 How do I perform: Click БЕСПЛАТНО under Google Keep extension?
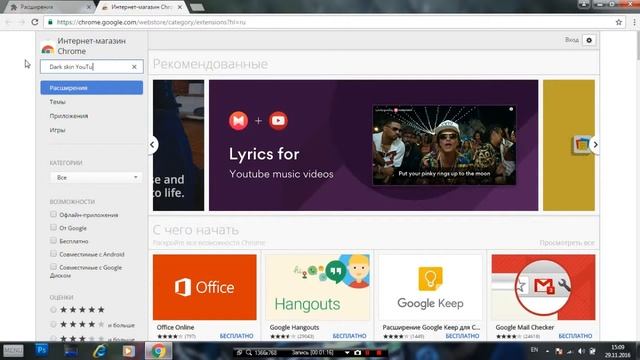tap(462, 336)
